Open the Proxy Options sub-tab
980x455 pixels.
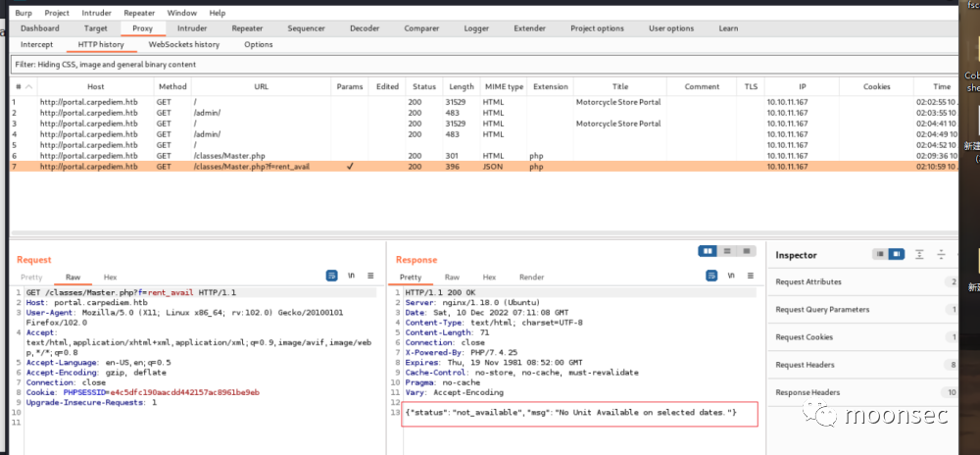click(x=258, y=44)
